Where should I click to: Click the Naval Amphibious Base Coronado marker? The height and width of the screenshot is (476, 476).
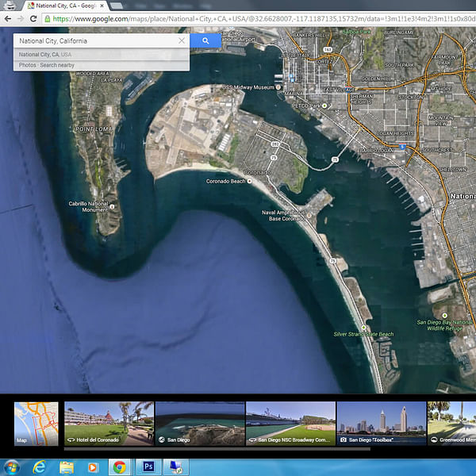pos(309,215)
